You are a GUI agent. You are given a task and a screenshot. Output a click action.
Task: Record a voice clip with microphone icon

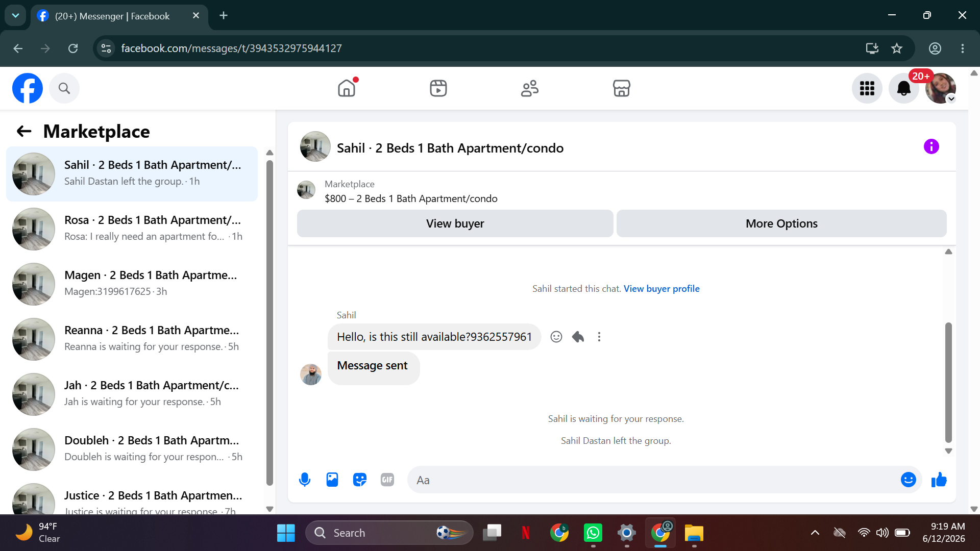click(x=305, y=480)
